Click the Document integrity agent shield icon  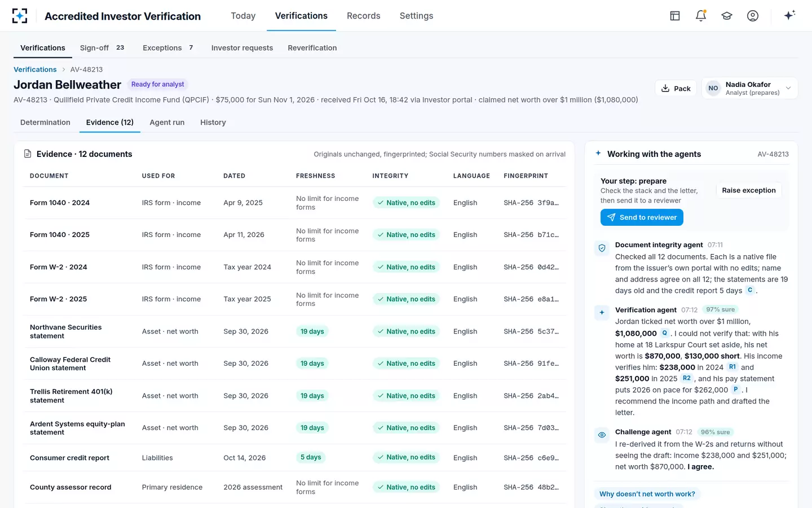602,248
